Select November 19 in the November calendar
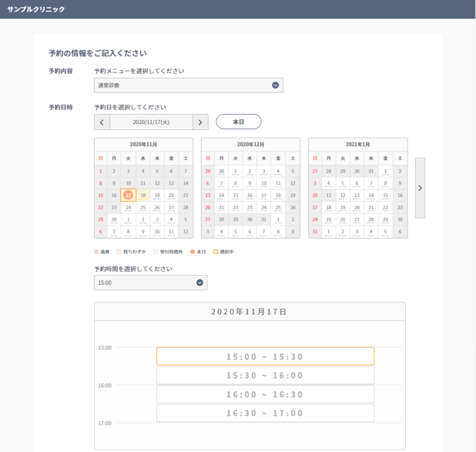The width and height of the screenshot is (476, 452). 157,195
